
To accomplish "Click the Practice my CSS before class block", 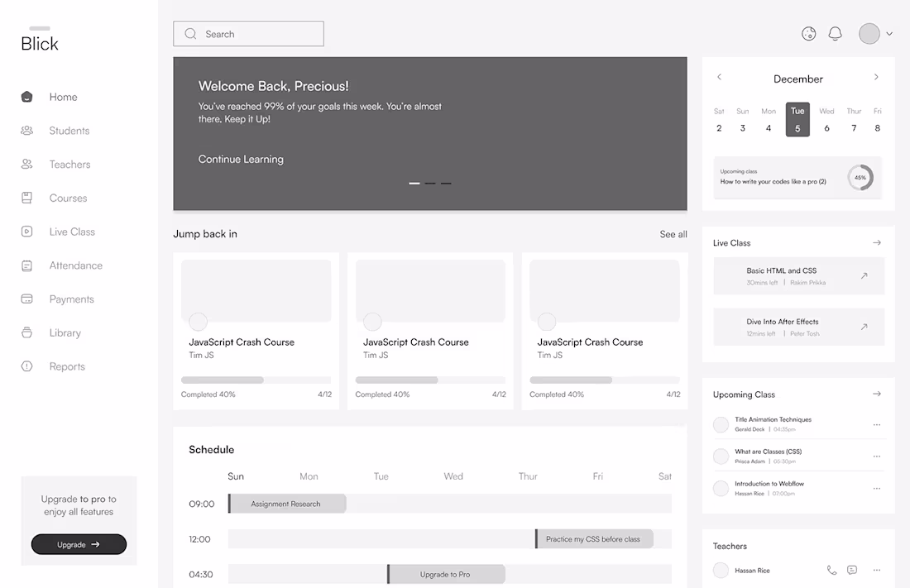I will 594,539.
